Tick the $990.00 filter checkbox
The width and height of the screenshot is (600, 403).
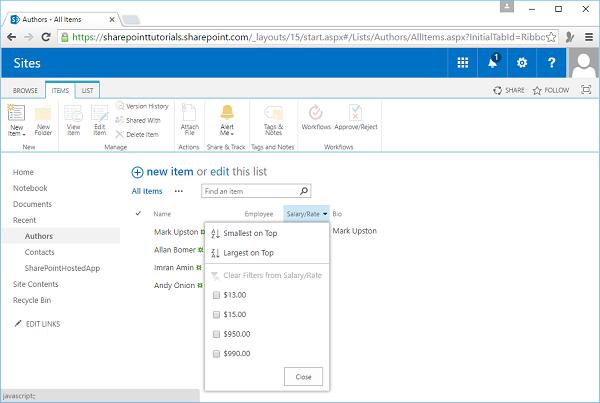(x=217, y=353)
